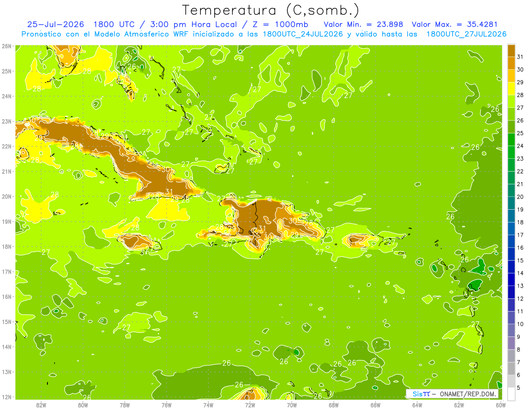Screen dimensions: 532x411
Task: Click the colorbar legend label "18"
Action: (520, 222)
